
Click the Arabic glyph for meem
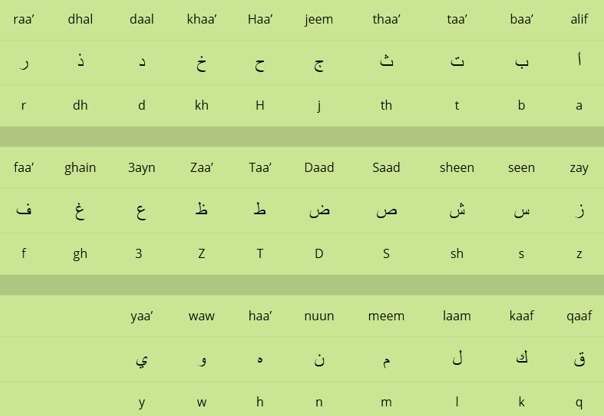(386, 360)
